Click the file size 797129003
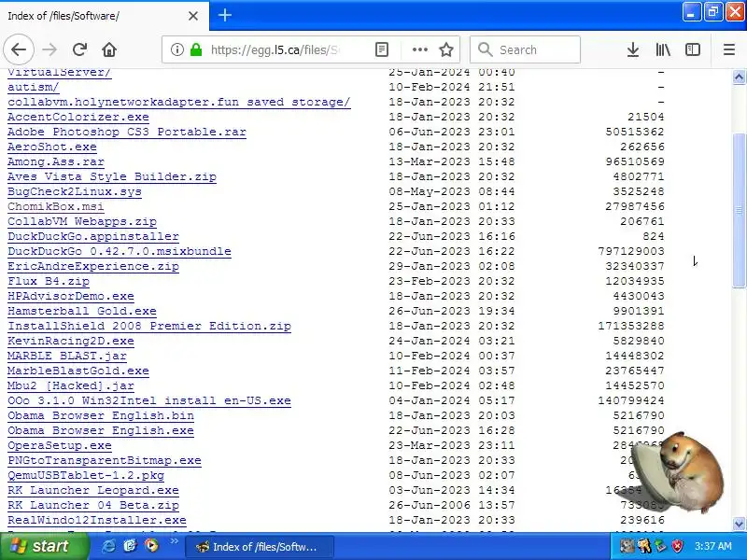The image size is (747, 560). 631,251
